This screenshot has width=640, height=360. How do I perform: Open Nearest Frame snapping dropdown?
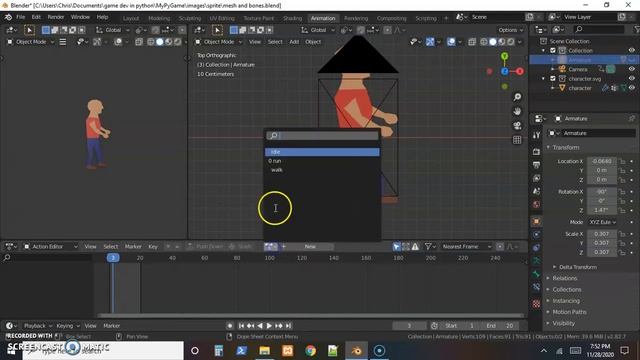coord(467,247)
